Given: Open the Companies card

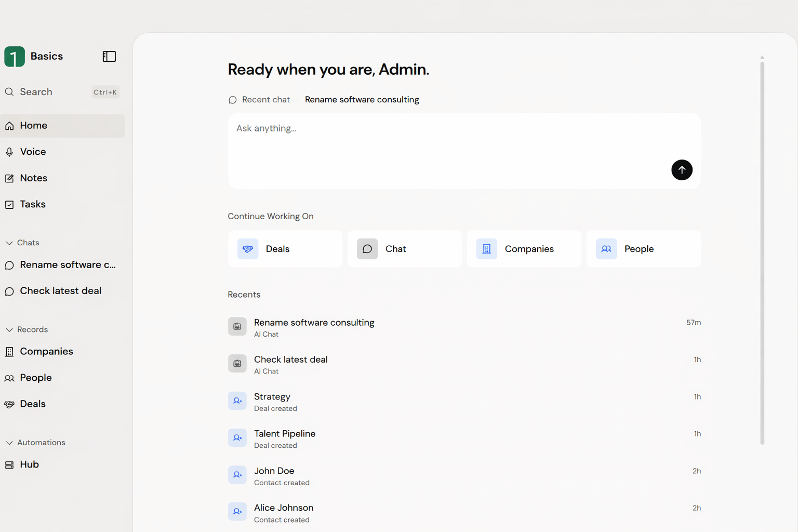Looking at the screenshot, I should tap(524, 249).
